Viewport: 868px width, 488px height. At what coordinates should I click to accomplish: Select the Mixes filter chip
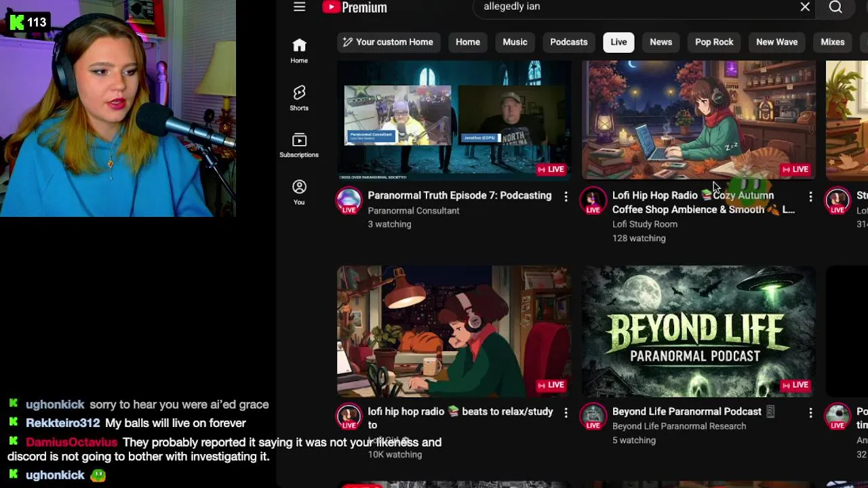[x=833, y=42]
